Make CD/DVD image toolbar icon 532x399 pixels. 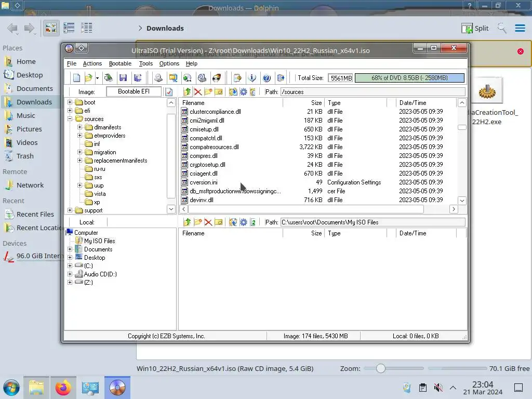click(158, 78)
